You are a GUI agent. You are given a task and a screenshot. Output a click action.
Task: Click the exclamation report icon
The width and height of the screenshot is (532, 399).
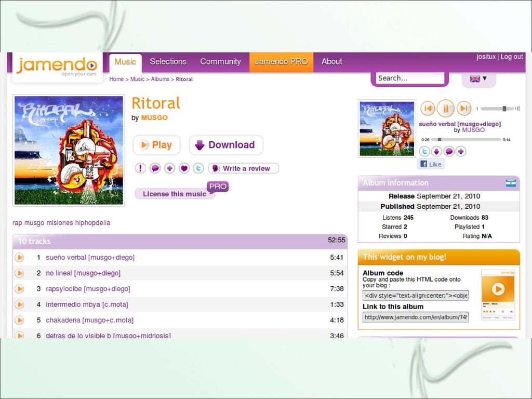tap(140, 168)
